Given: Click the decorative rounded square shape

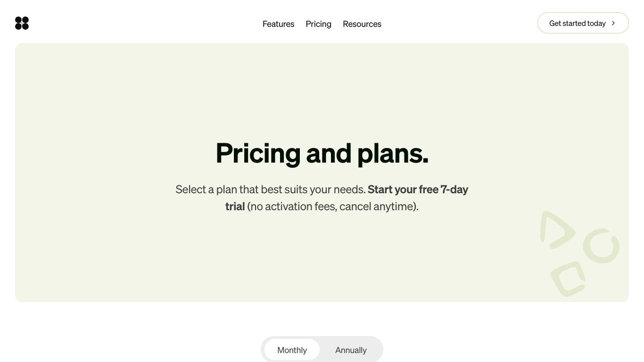Looking at the screenshot, I should [x=568, y=279].
